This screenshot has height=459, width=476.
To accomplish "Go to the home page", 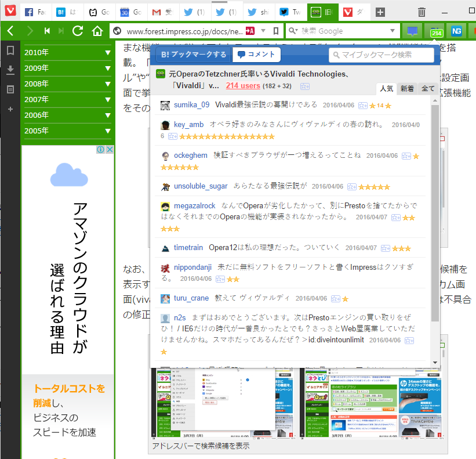I will [97, 31].
